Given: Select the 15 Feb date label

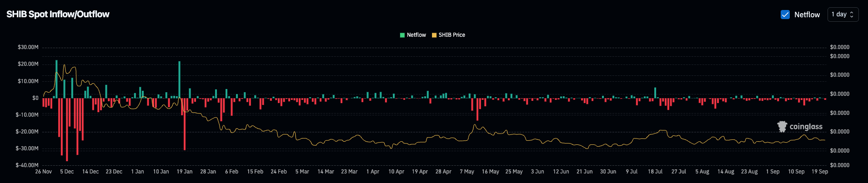Looking at the screenshot, I should pyautogui.click(x=255, y=172).
